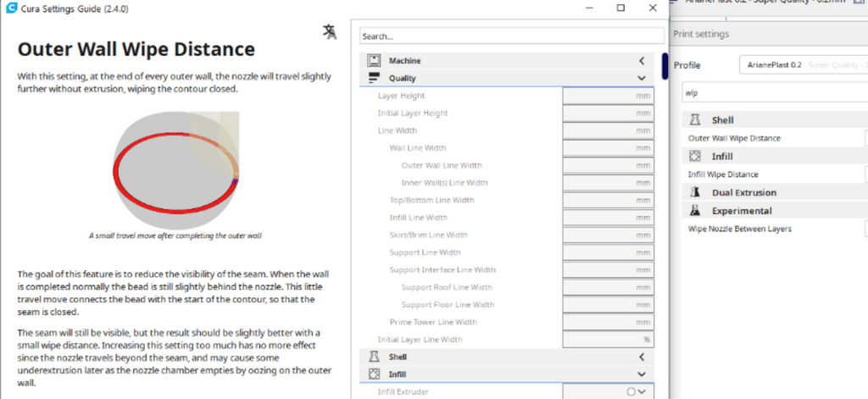Select the Infill Line Width setting

coord(419,218)
